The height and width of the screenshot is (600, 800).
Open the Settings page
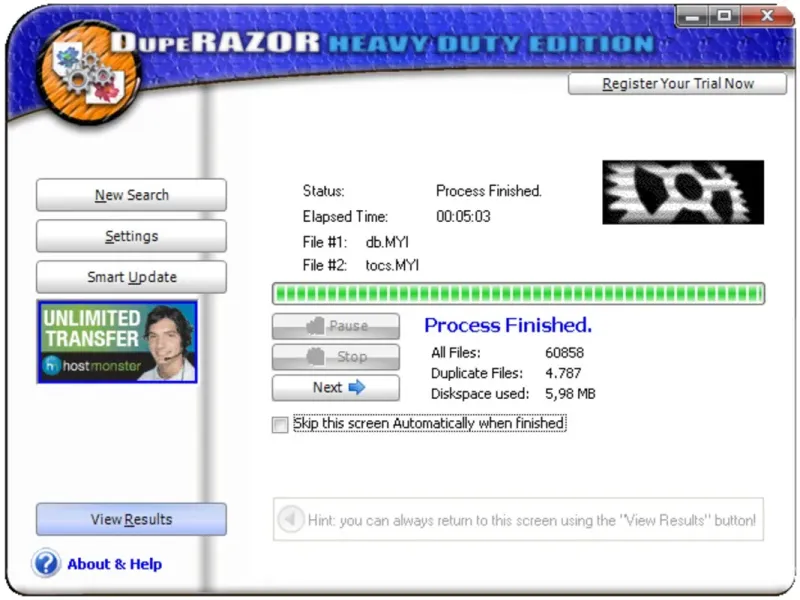(x=132, y=236)
